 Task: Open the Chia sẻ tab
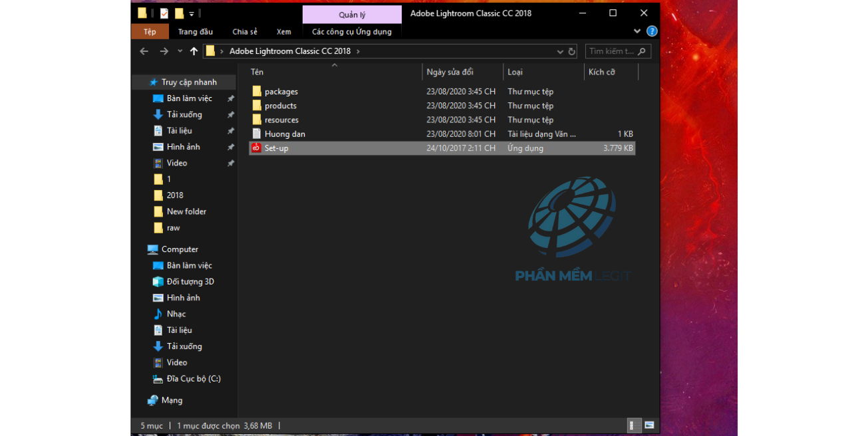tap(245, 32)
